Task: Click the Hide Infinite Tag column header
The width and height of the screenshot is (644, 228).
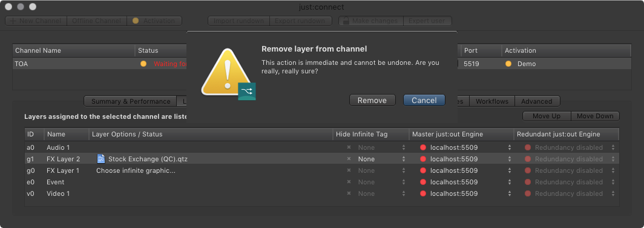Action: coord(371,134)
